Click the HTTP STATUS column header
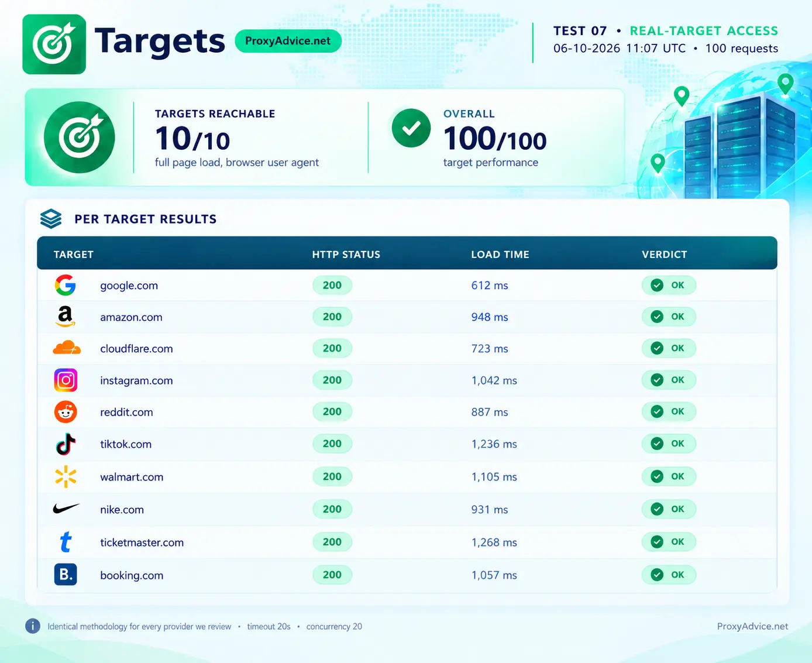 346,255
